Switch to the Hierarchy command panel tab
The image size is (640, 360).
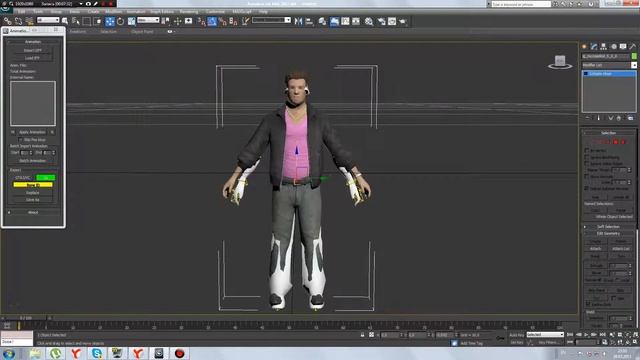(x=603, y=47)
